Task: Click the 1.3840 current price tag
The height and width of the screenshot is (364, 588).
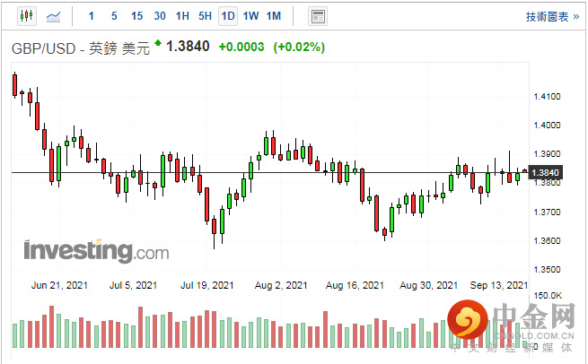Action: click(546, 172)
